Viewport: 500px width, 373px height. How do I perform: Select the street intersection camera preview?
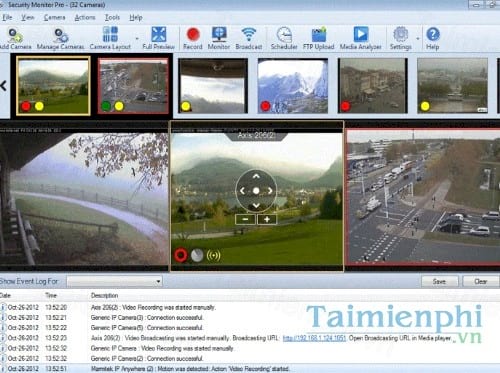point(423,197)
